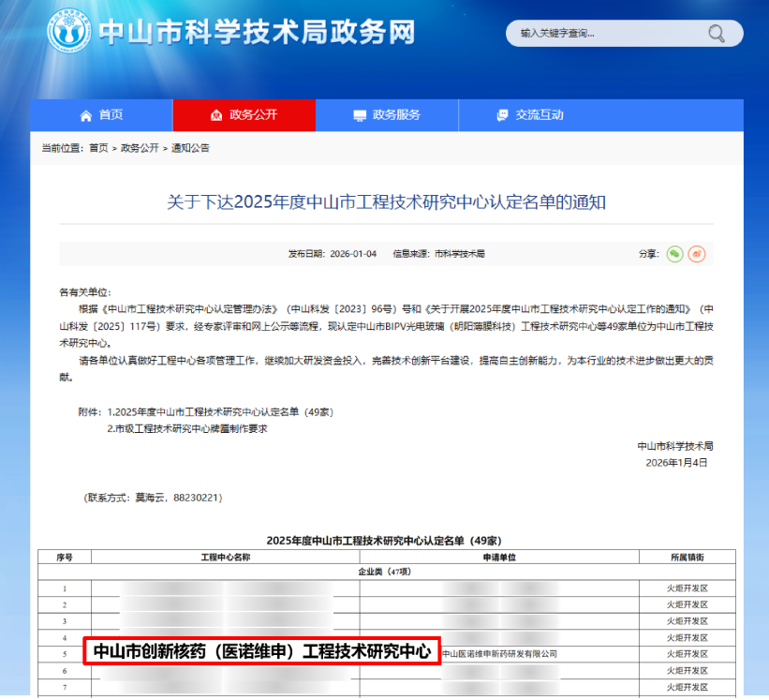This screenshot has height=700, width=769.
Task: Click the source text 市科学技术局
Action: (x=460, y=254)
